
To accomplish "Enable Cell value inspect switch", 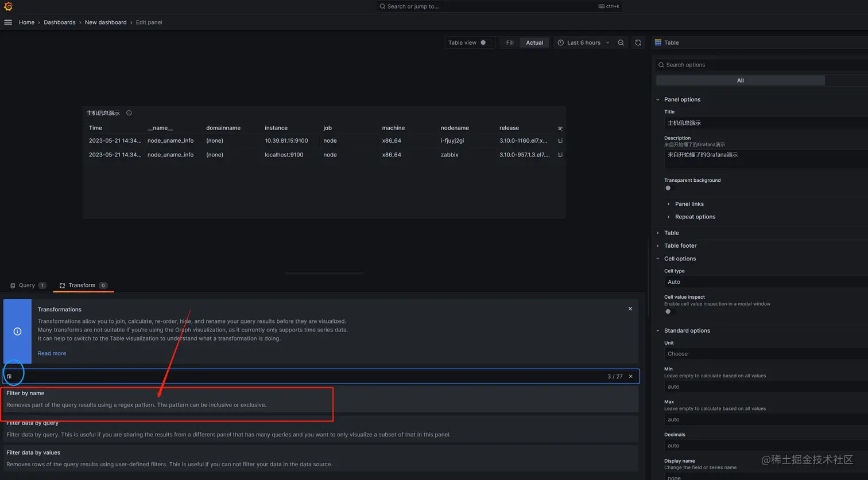I will pos(670,311).
